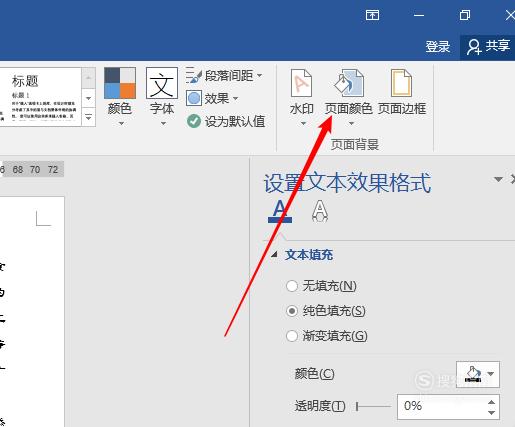515x427 pixels.
Task: Click the Colors (颜色) dropdown arrow
Action: point(121,124)
